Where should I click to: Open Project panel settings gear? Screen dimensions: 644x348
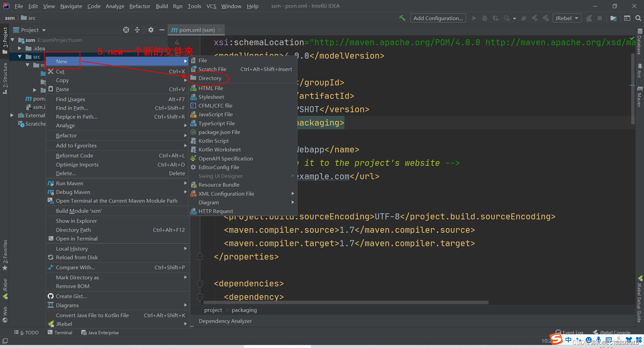(151, 30)
